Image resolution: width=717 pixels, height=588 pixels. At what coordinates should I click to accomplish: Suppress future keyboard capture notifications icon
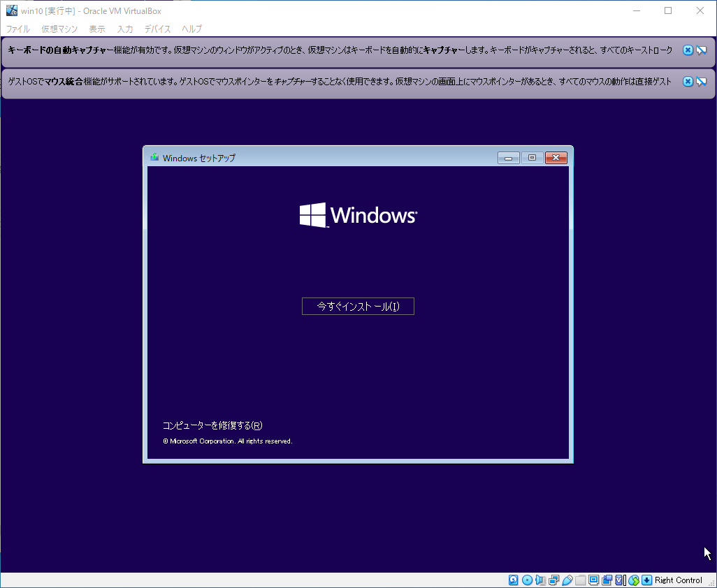click(702, 50)
